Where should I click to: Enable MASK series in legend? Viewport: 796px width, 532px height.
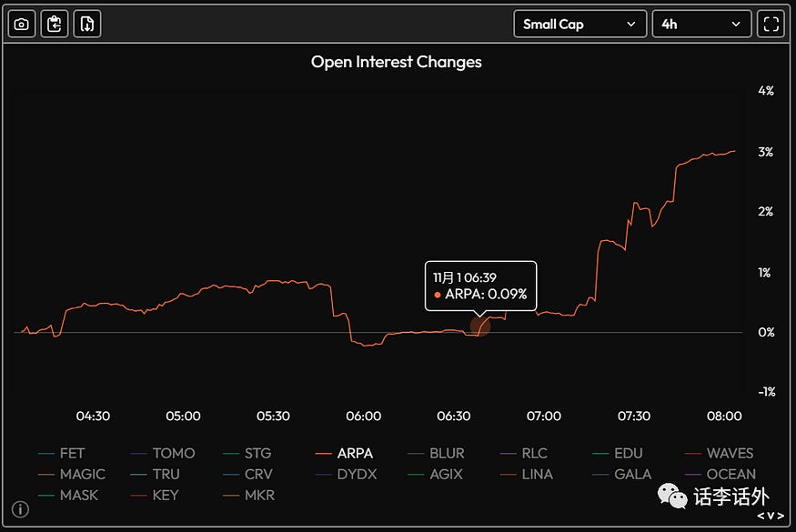pos(68,495)
